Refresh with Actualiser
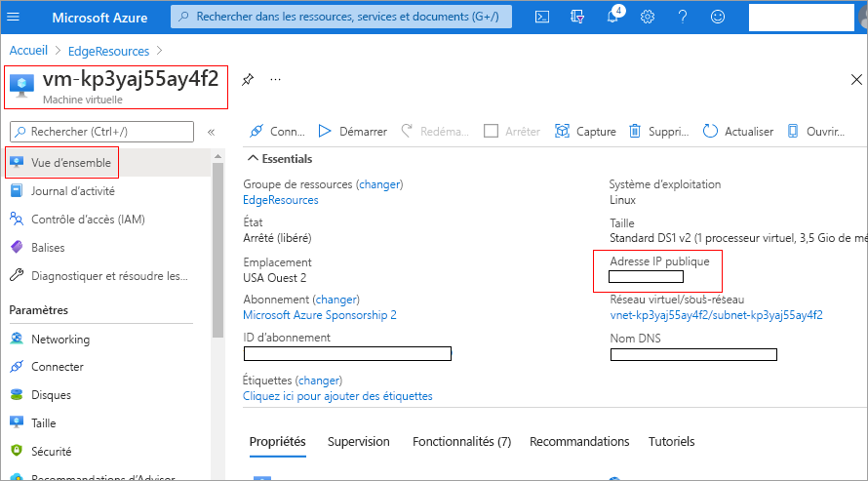 (x=738, y=132)
